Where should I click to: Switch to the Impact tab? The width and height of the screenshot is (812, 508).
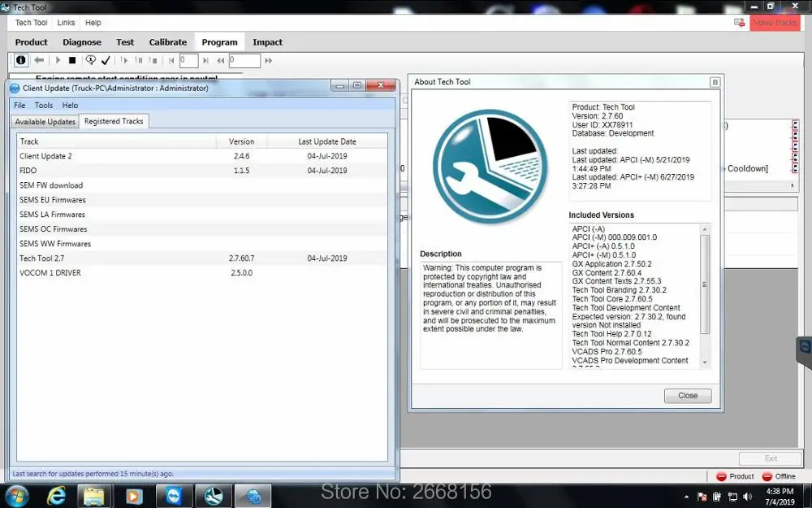(267, 42)
